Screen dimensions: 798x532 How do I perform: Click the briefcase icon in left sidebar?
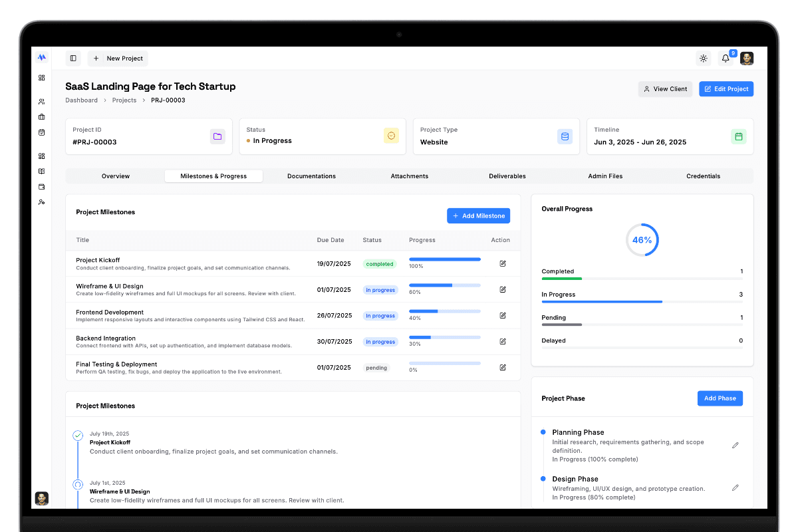(x=42, y=117)
